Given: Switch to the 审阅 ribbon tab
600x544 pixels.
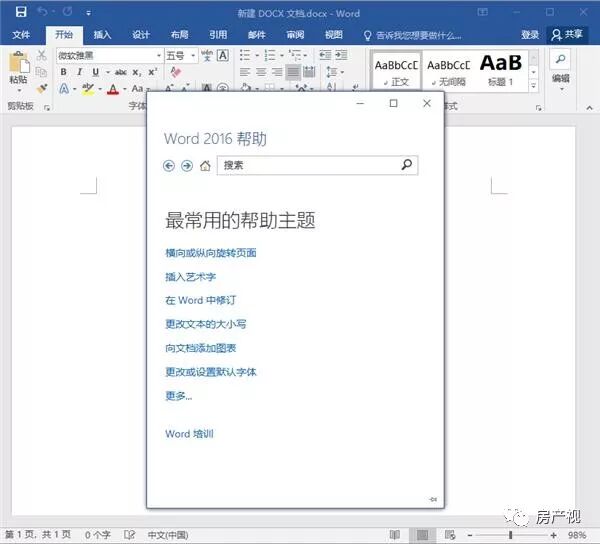Looking at the screenshot, I should point(295,35).
